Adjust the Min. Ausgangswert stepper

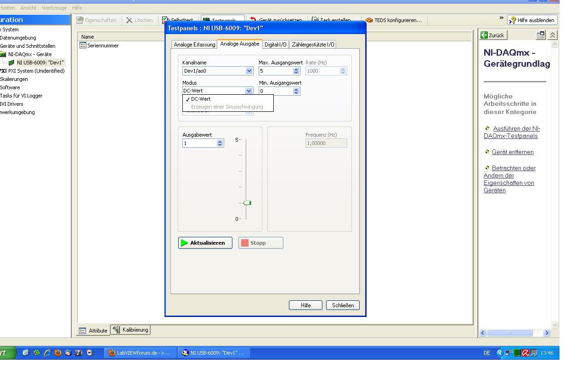click(296, 91)
